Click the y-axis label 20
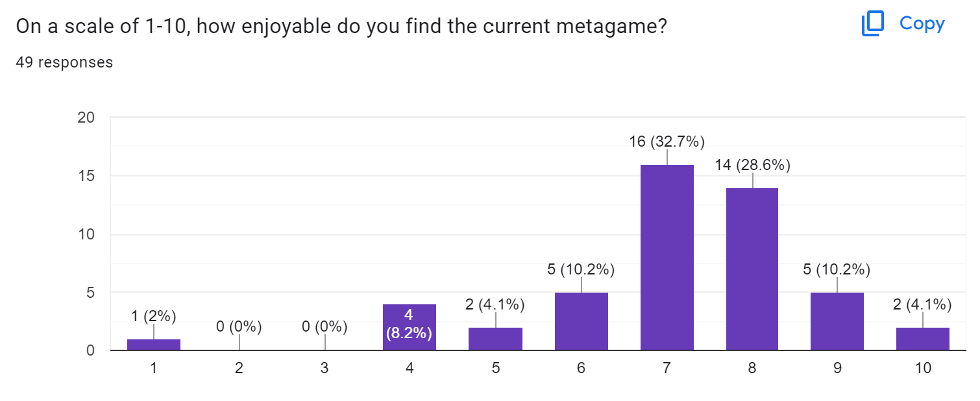 [86, 117]
